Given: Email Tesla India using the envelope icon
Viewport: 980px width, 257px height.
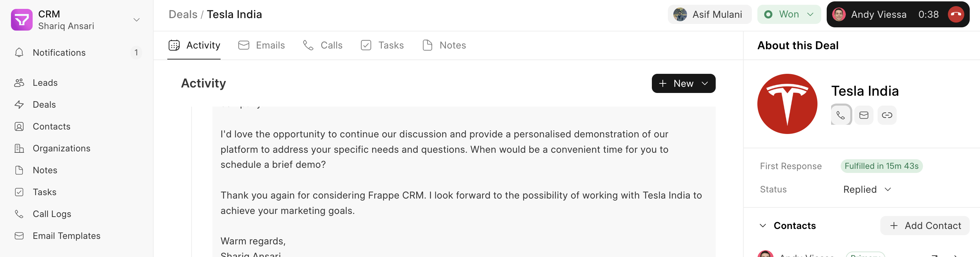Looking at the screenshot, I should [864, 115].
